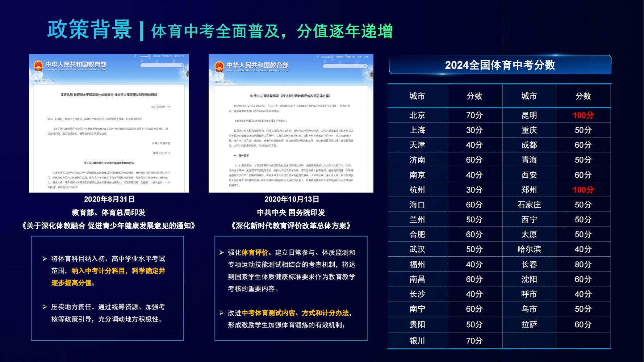The image size is (644, 362).
Task: Select the 兰州 city cell
Action: pos(417,219)
